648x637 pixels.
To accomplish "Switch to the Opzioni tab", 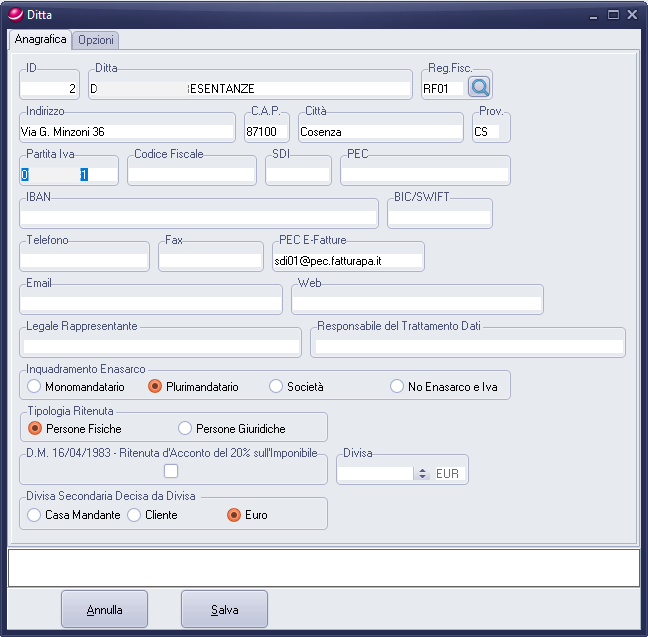I will [x=96, y=40].
